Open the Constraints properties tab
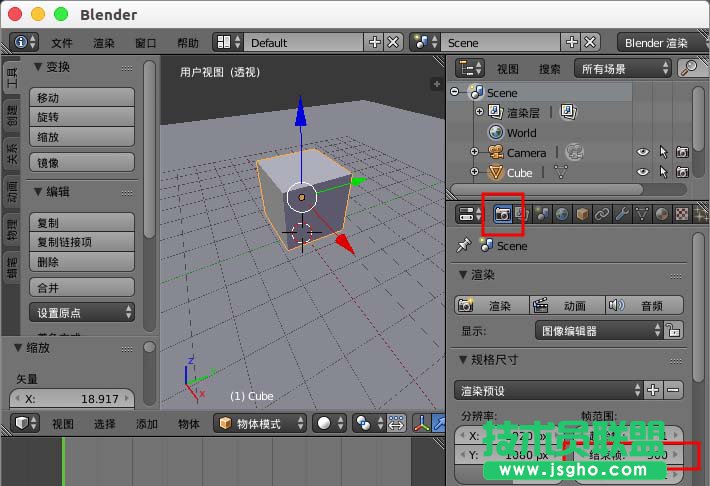710x486 pixels. [x=602, y=214]
